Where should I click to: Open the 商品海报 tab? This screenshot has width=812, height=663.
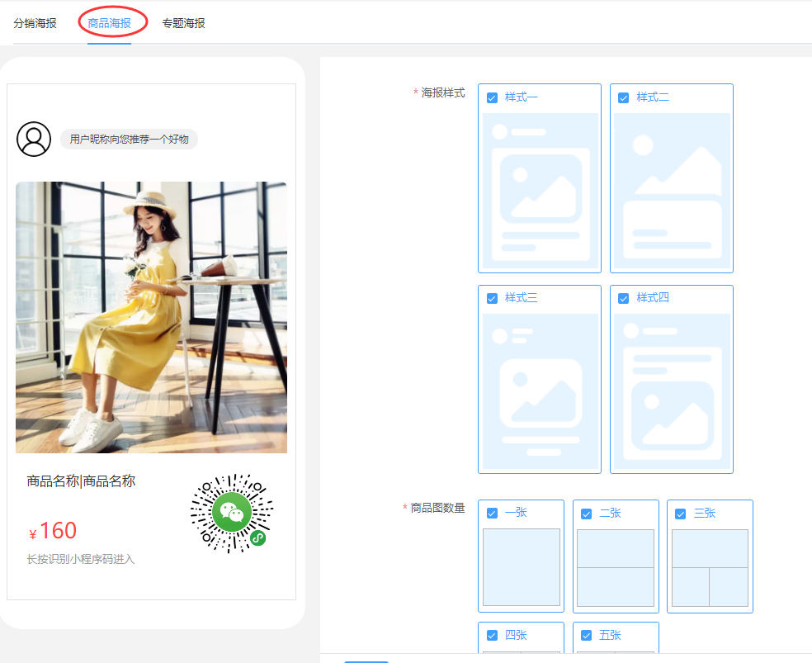click(x=109, y=23)
